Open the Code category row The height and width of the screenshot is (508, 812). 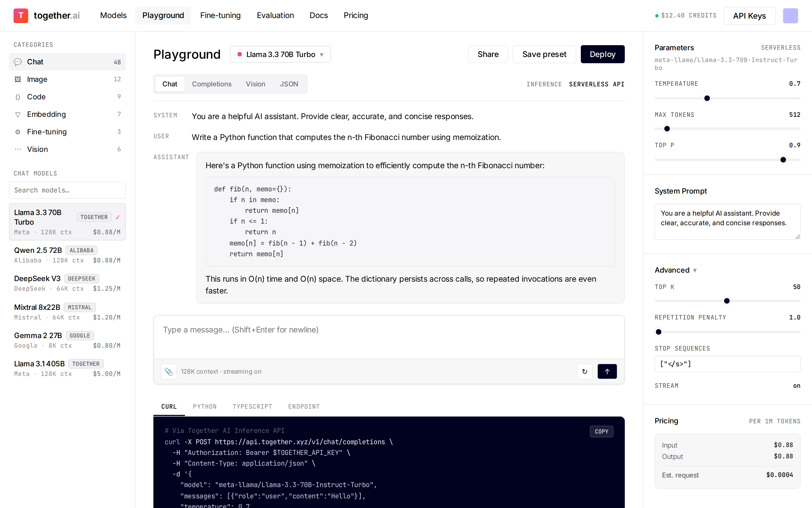(67, 97)
